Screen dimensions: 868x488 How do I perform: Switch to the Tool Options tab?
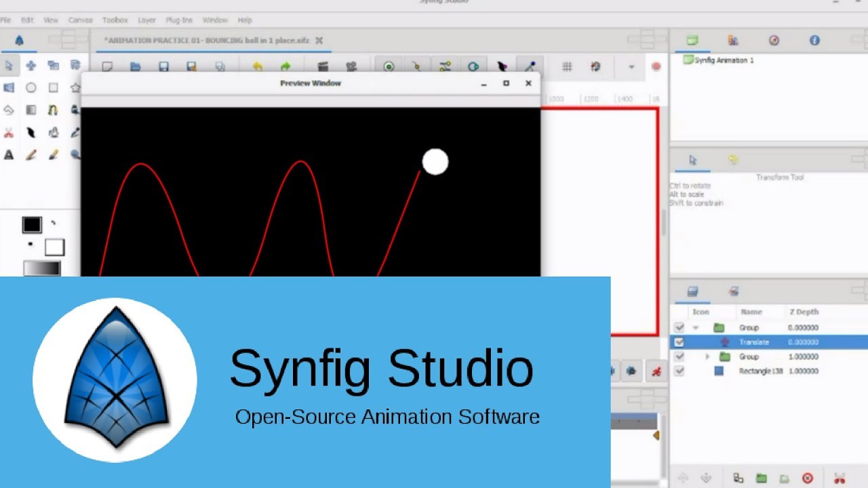692,161
